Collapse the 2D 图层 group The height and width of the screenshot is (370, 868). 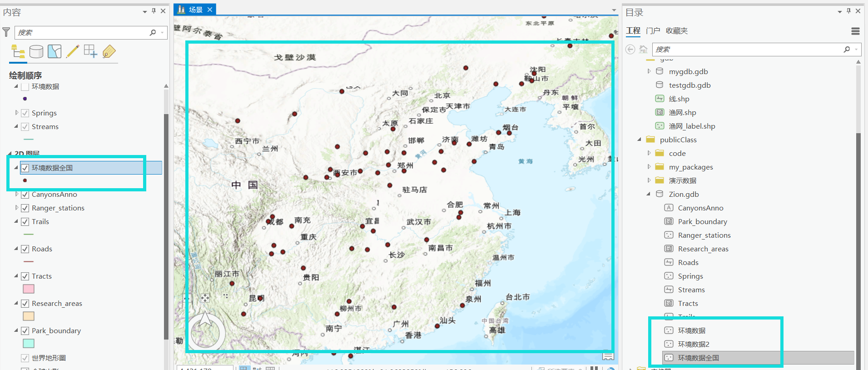coord(10,153)
